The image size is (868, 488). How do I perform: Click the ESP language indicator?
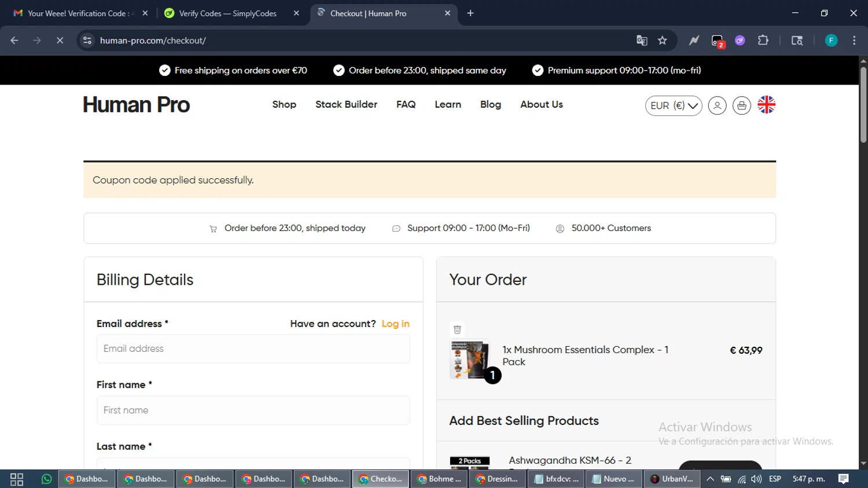pos(775,479)
